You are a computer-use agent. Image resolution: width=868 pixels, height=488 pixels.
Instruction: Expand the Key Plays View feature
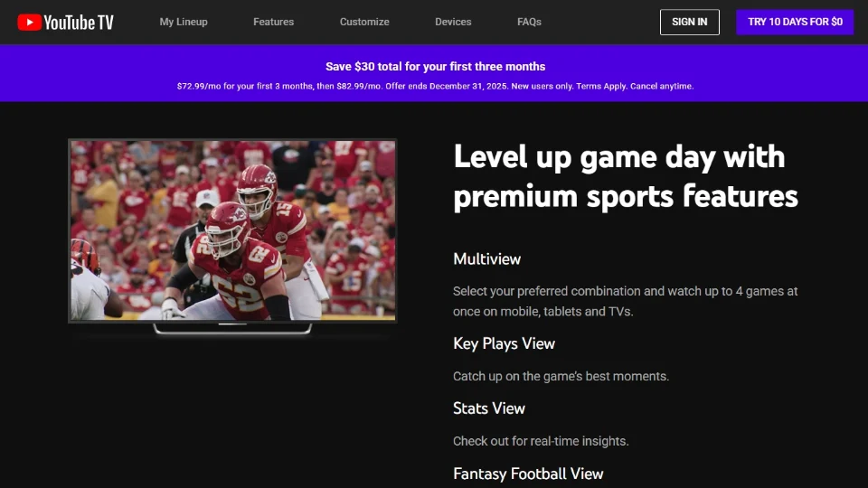pyautogui.click(x=504, y=343)
